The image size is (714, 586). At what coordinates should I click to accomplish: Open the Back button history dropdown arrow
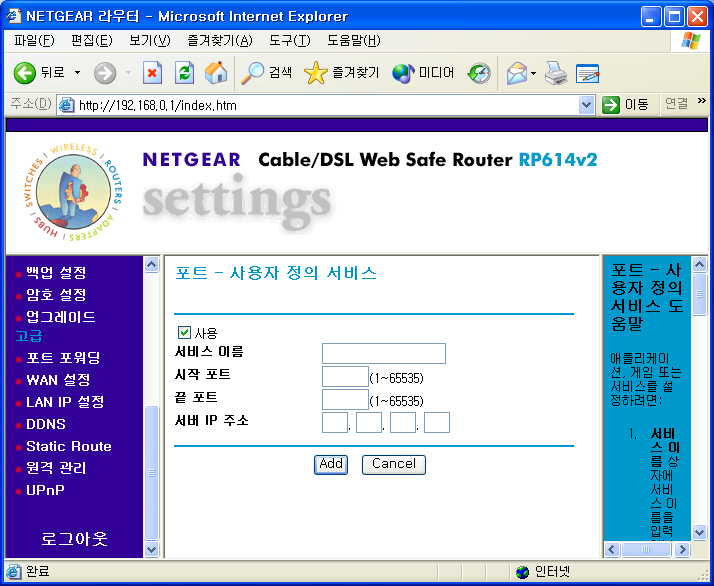click(77, 73)
